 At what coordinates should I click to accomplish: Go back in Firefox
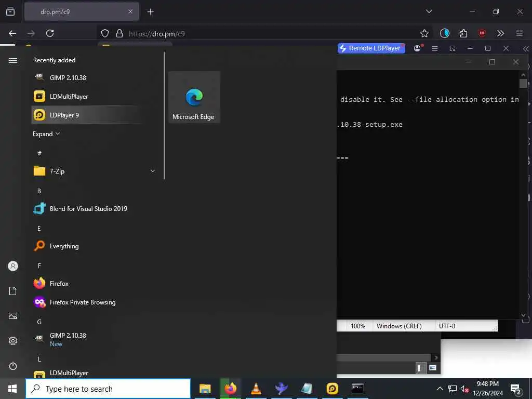pos(12,33)
